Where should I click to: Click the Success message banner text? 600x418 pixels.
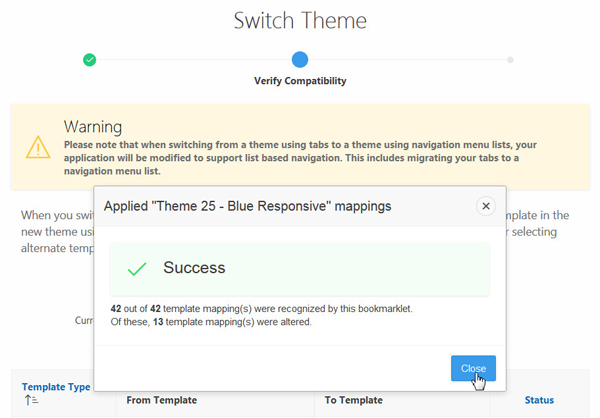(x=194, y=268)
